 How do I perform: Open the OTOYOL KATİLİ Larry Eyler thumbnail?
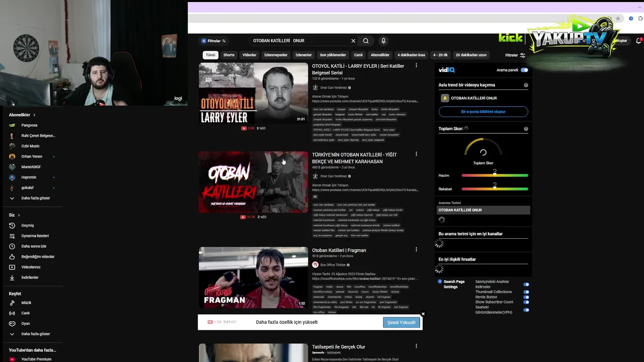tap(253, 93)
